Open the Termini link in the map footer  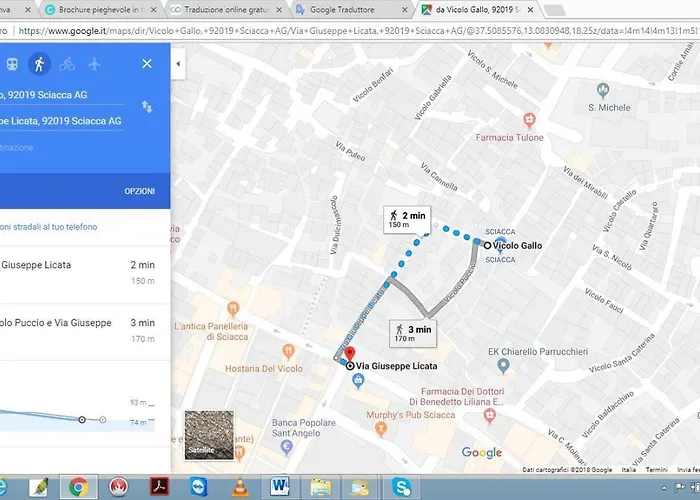click(656, 470)
